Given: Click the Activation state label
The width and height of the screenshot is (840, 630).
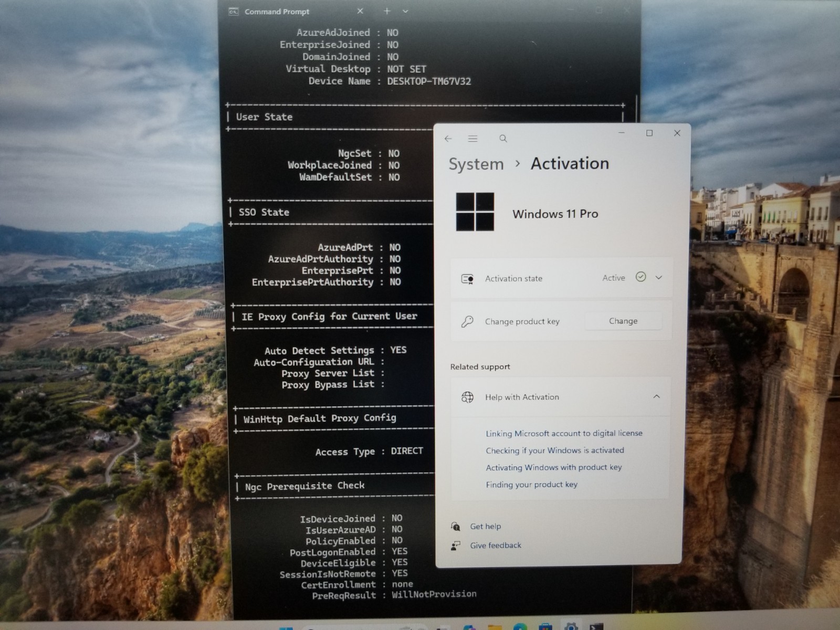Looking at the screenshot, I should (513, 279).
